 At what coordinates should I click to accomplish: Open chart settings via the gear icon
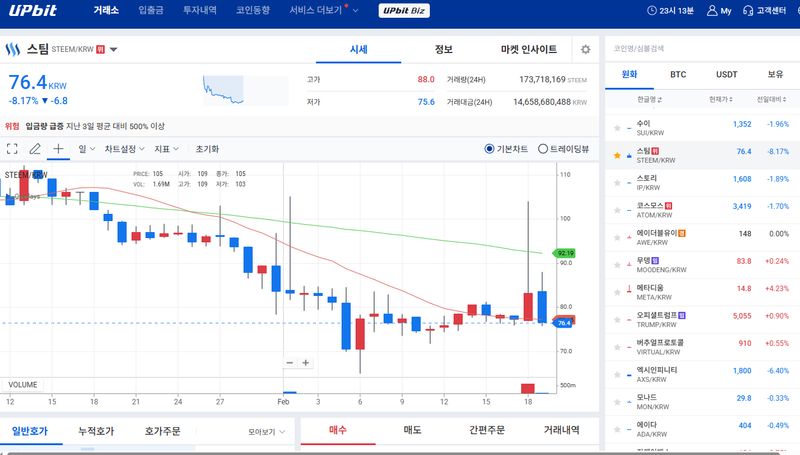point(585,49)
